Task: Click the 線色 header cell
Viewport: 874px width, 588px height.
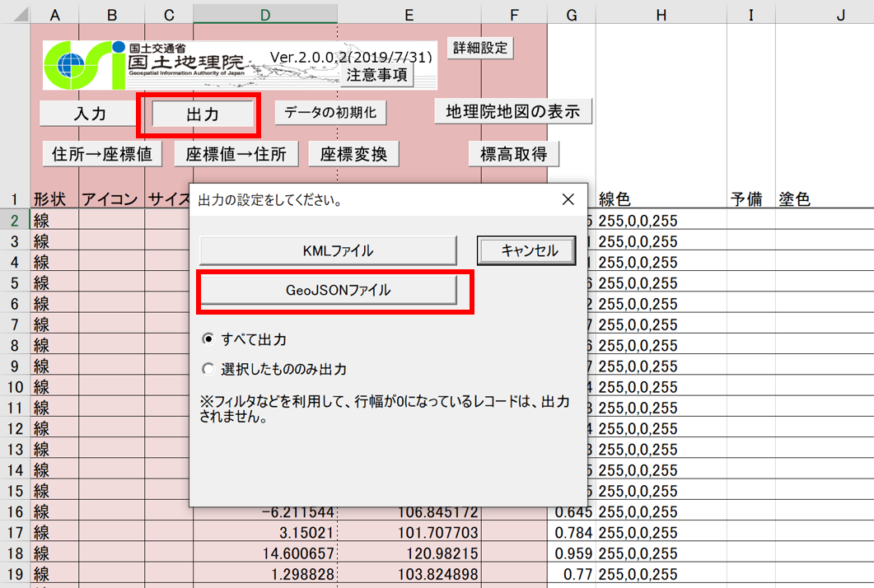Action: 661,199
